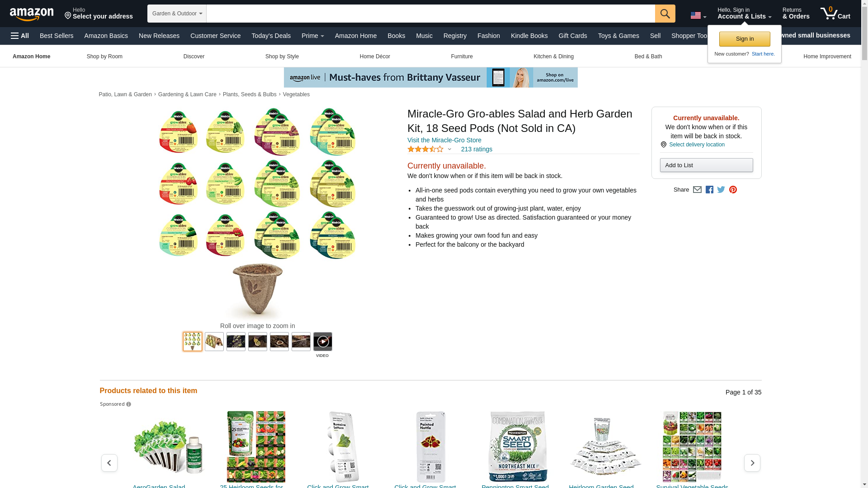
Task: Open the US flag language dropdown
Action: click(698, 15)
